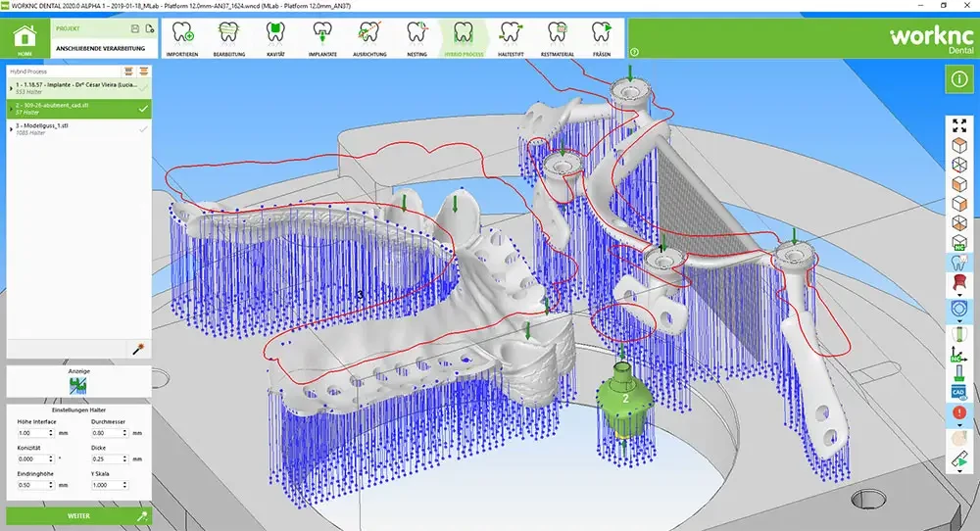Open the Haltestift step
The image size is (980, 531).
coord(511,39)
